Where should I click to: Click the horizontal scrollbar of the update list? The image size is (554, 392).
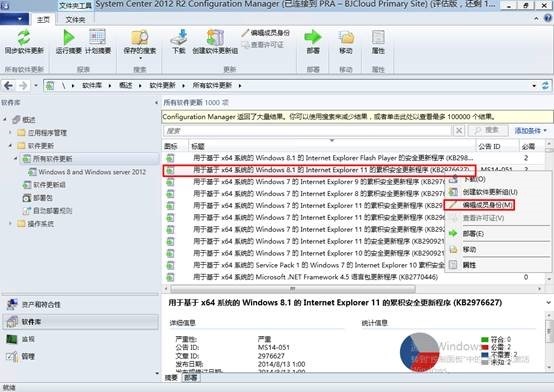293,289
